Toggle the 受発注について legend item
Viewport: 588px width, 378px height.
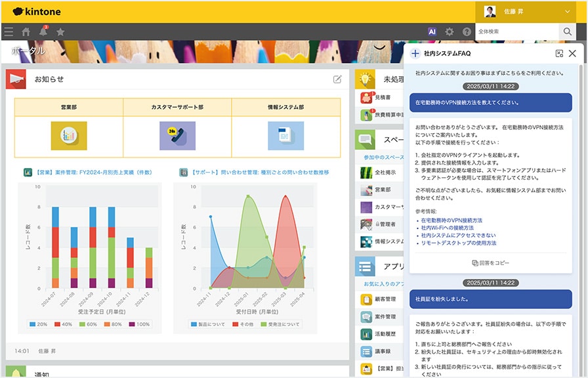click(280, 324)
